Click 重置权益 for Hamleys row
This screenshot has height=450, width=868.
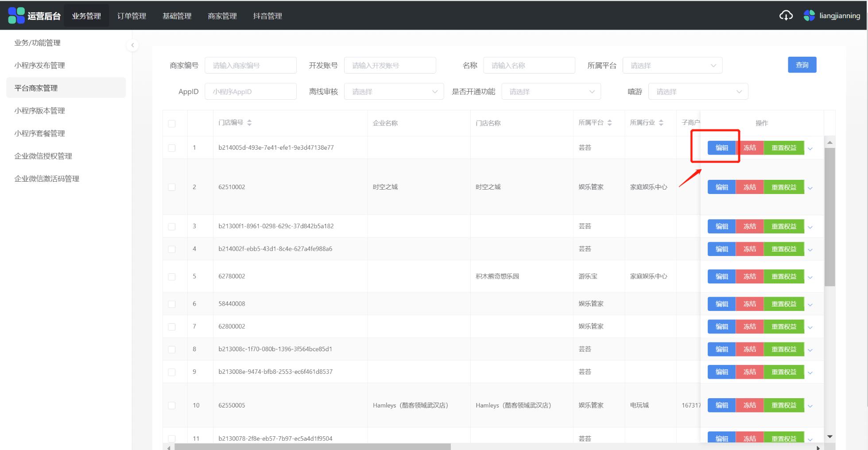pyautogui.click(x=784, y=406)
